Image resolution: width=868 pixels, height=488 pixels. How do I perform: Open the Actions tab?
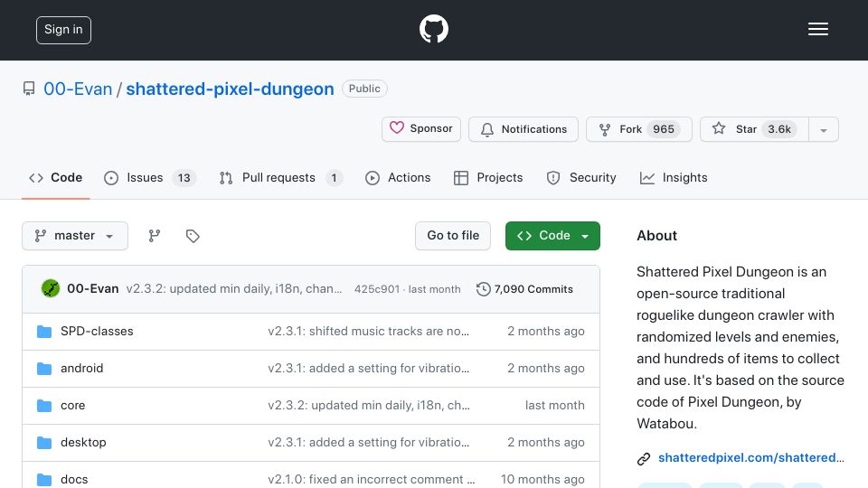pyautogui.click(x=398, y=178)
